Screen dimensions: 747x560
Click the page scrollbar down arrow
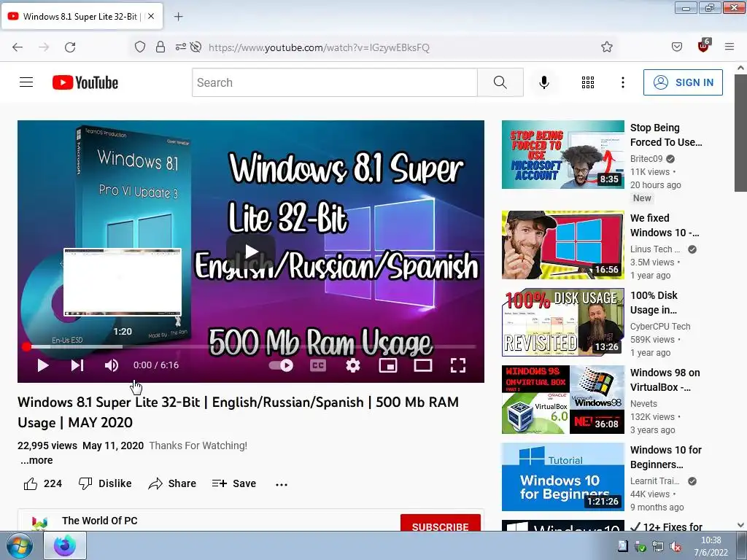741,525
